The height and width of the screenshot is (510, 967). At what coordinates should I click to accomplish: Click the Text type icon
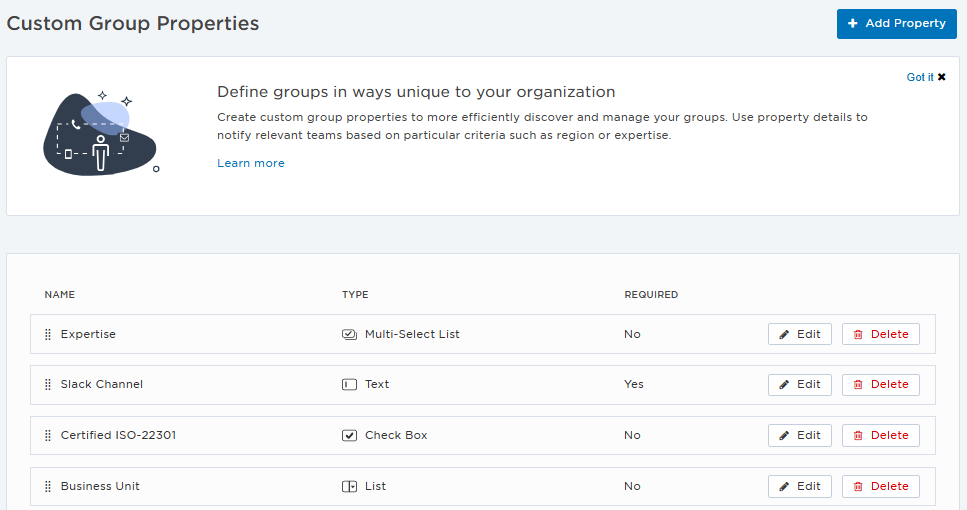(x=349, y=385)
